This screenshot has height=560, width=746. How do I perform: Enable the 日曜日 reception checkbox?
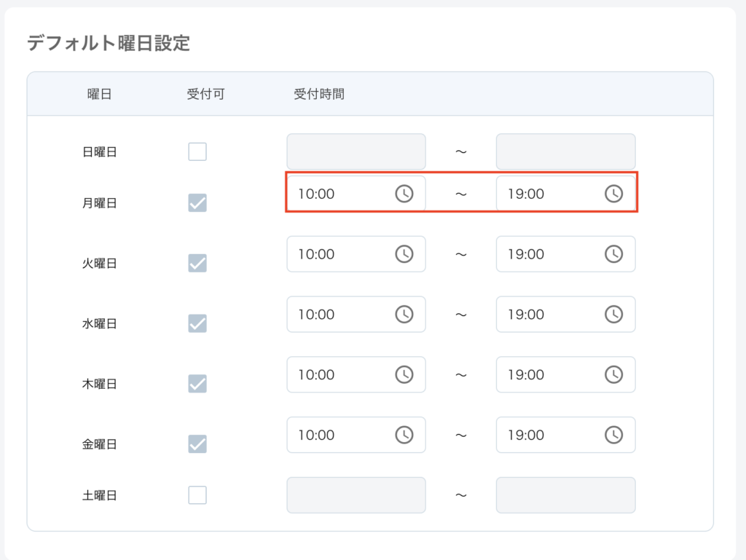(197, 151)
